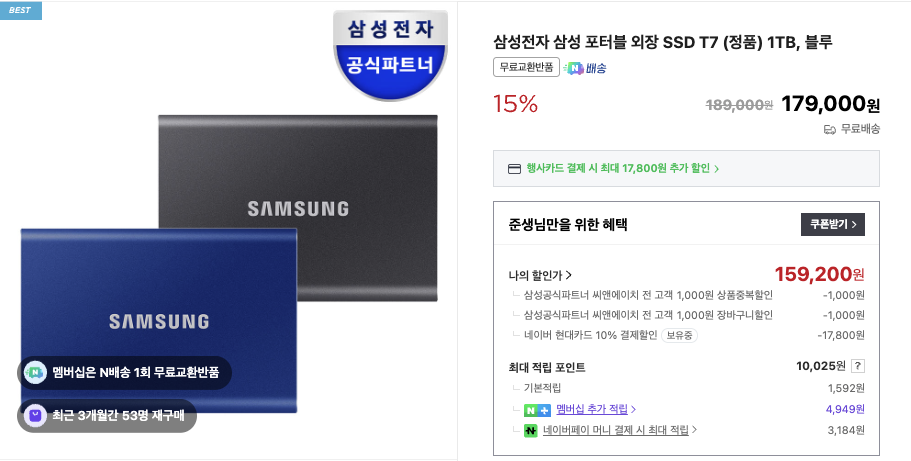The image size is (911, 461).
Task: Click the question mark help icon by points
Action: point(858,366)
